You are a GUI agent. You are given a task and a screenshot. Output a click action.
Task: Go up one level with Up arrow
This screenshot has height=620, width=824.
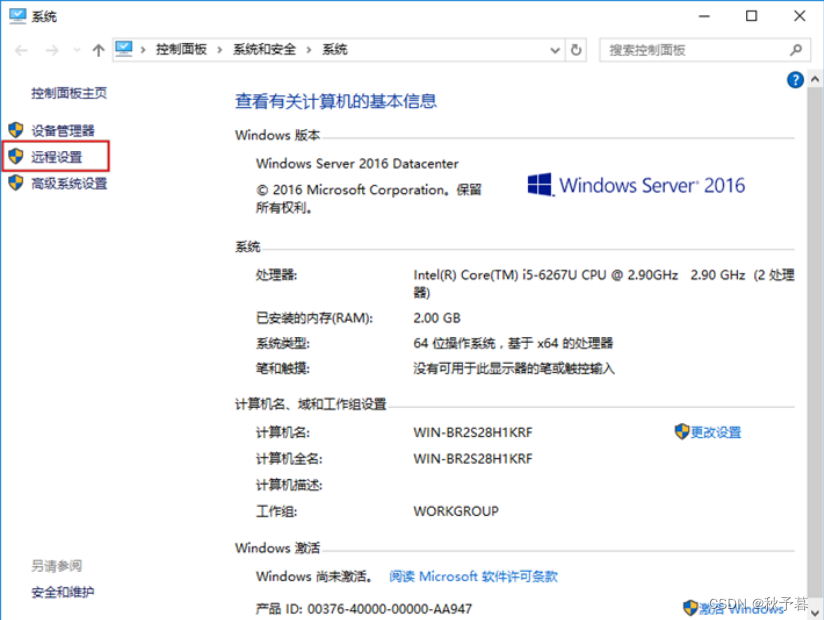coord(98,50)
